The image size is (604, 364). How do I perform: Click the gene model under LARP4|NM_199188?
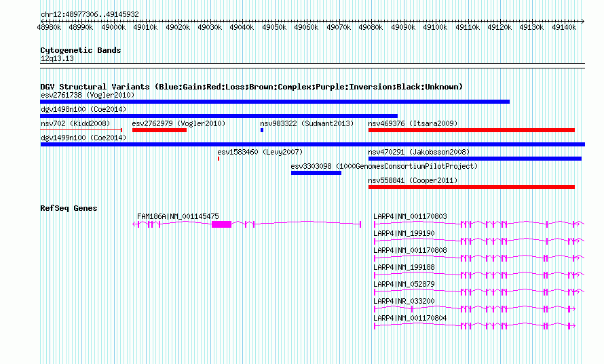tap(479, 275)
